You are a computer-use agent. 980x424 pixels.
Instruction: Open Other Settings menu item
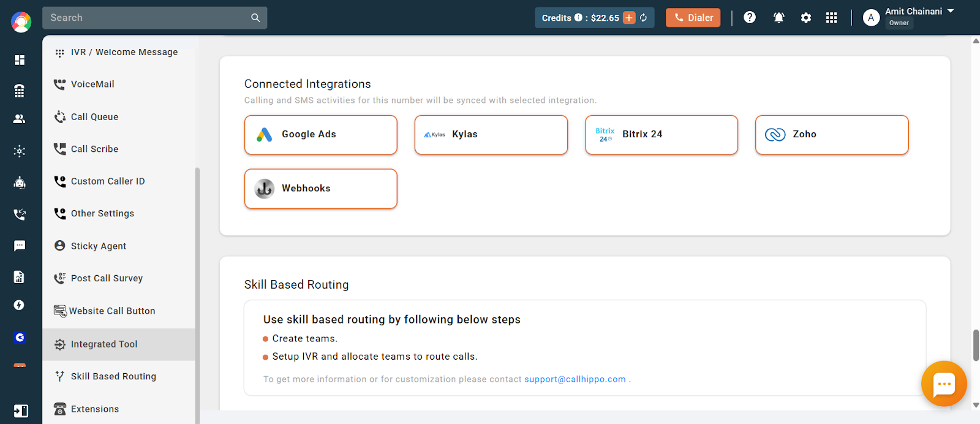pos(119,213)
